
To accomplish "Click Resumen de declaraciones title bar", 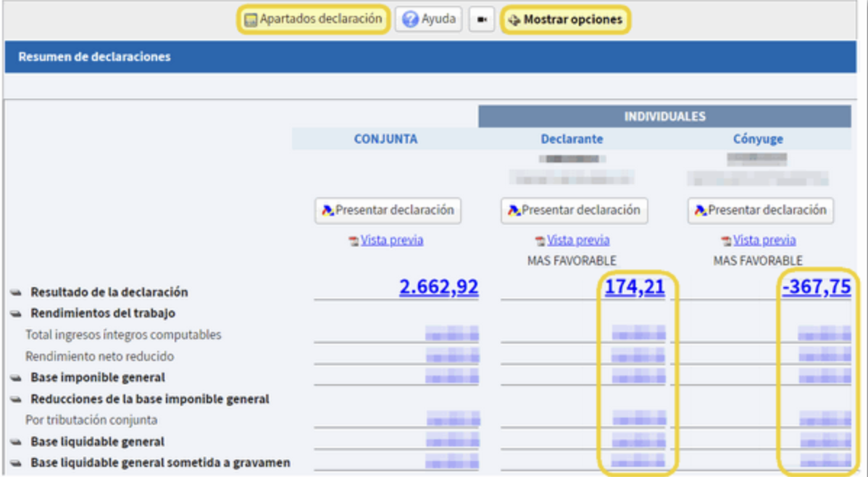I will [430, 57].
